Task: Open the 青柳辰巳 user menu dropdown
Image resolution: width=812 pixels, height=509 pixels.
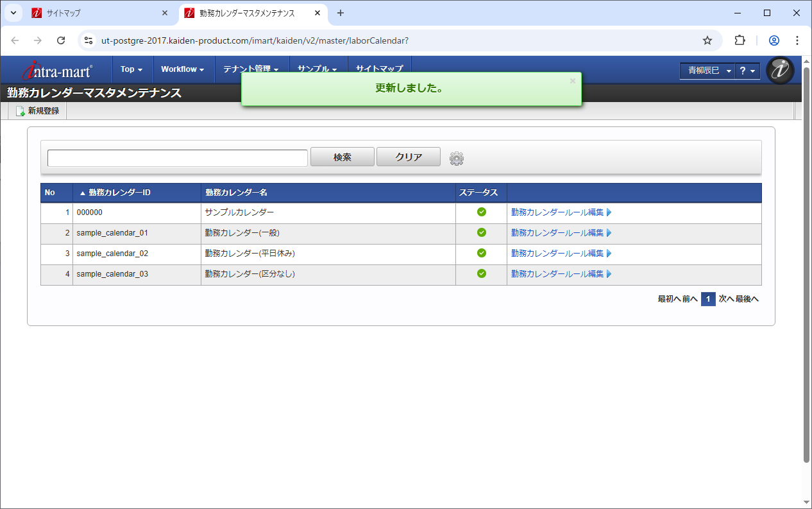Action: pos(708,71)
